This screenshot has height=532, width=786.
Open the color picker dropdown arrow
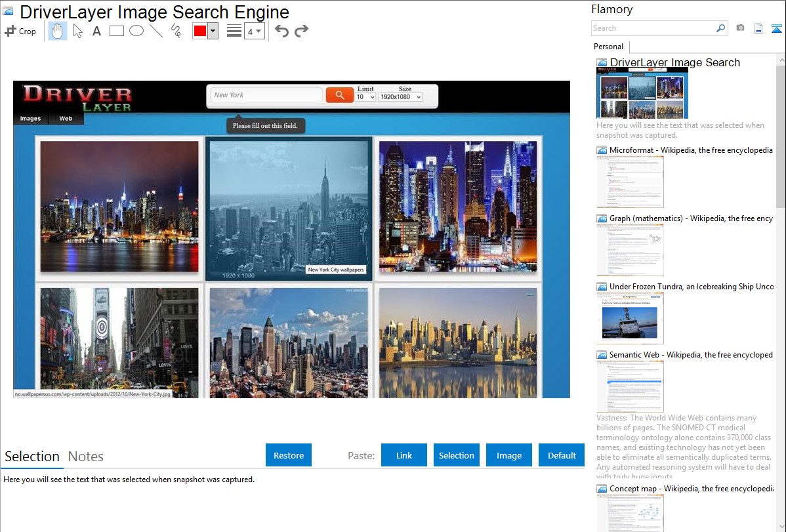(213, 31)
